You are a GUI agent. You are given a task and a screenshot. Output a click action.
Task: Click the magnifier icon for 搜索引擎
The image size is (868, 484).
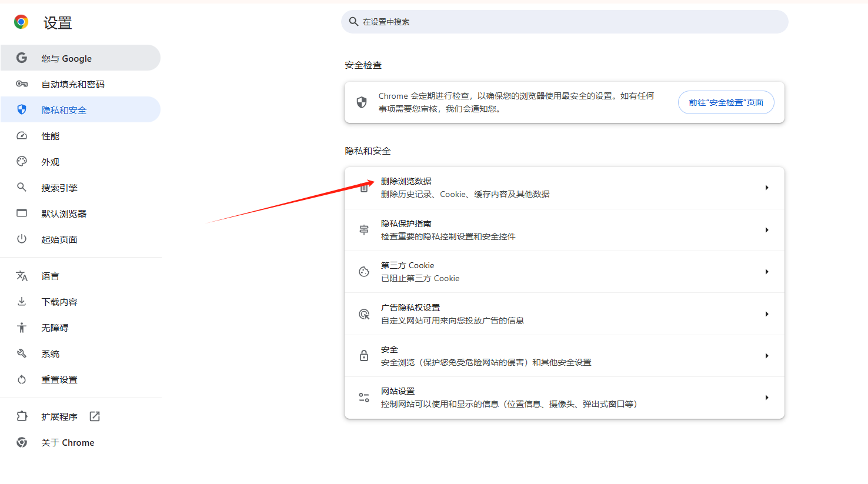22,187
